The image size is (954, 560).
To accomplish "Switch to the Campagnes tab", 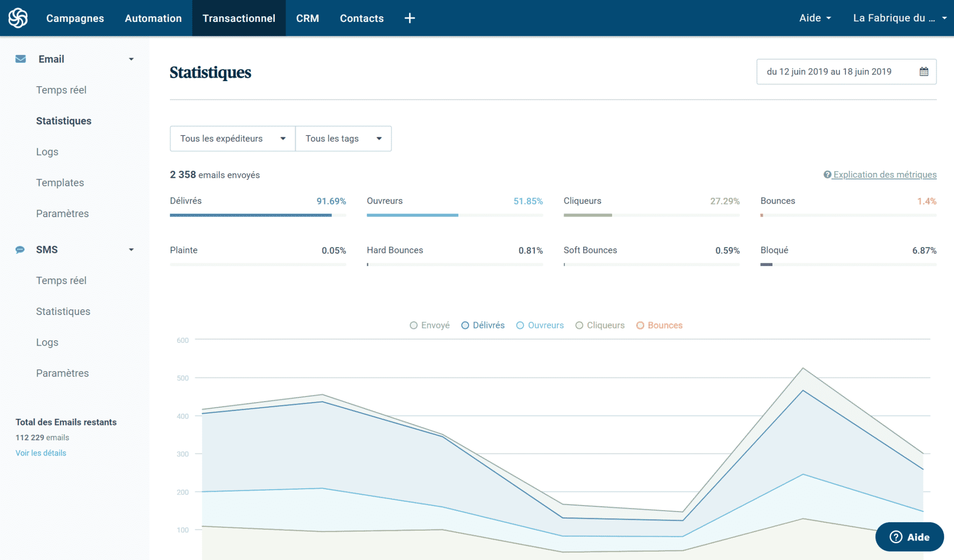I will (75, 18).
